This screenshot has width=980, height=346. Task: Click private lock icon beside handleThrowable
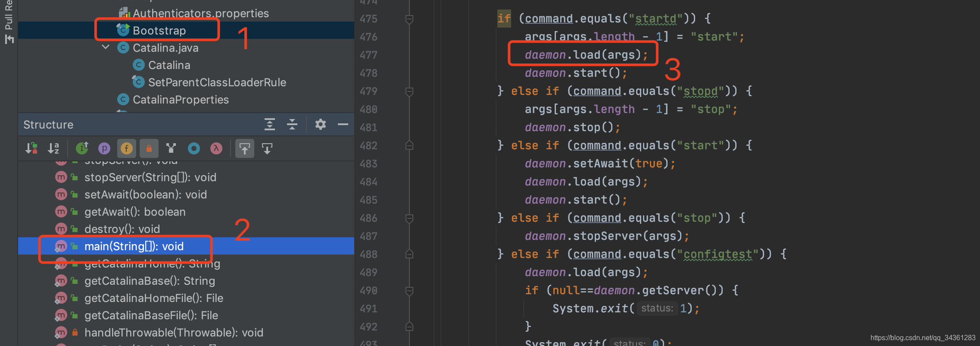tap(75, 332)
